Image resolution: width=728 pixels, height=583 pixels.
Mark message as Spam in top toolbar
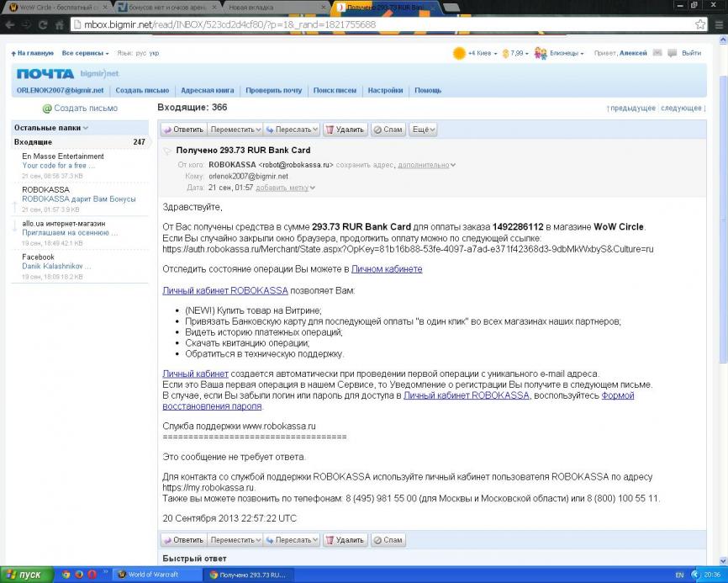(388, 130)
